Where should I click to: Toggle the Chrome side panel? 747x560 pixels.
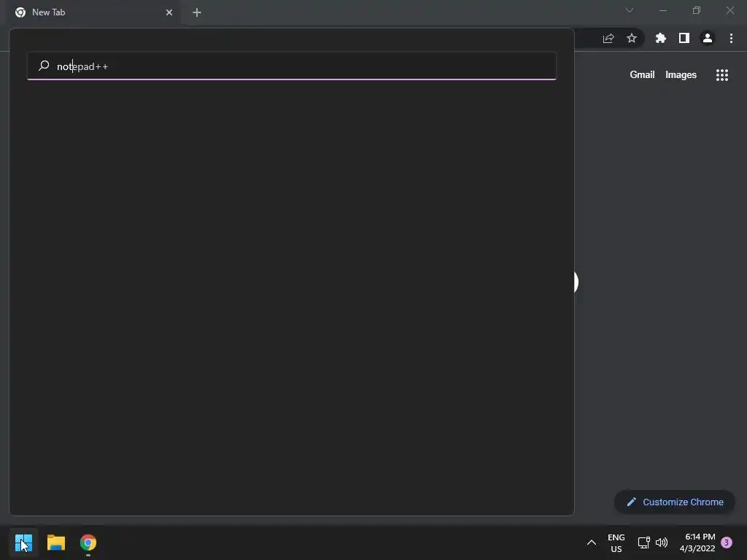point(684,38)
